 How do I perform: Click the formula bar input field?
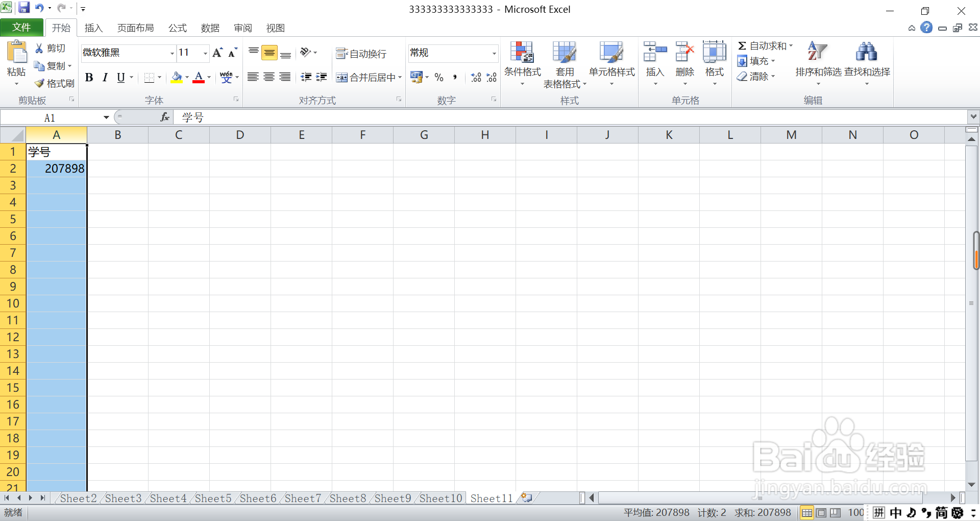pyautogui.click(x=571, y=117)
